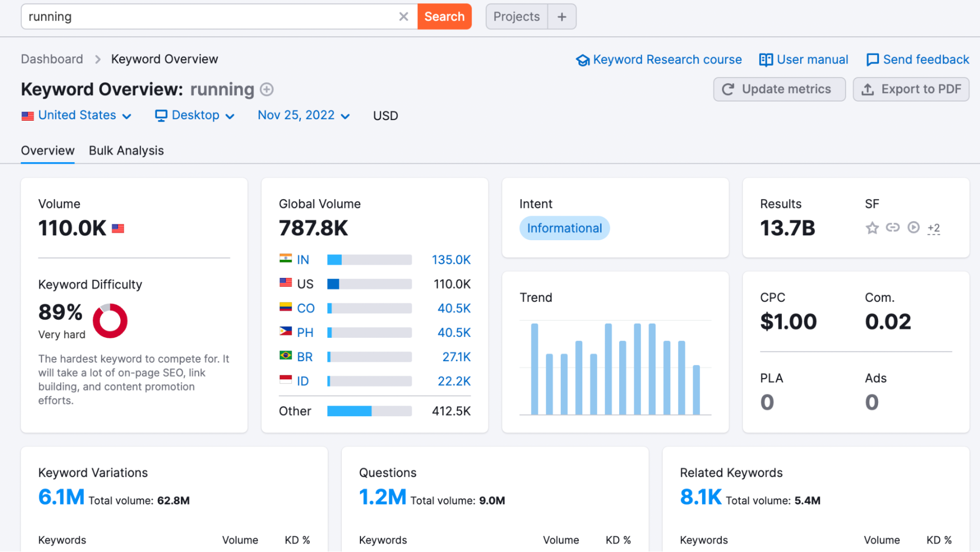Add a new project with the plus icon
Image resolution: width=980 pixels, height=552 pixels.
point(562,17)
